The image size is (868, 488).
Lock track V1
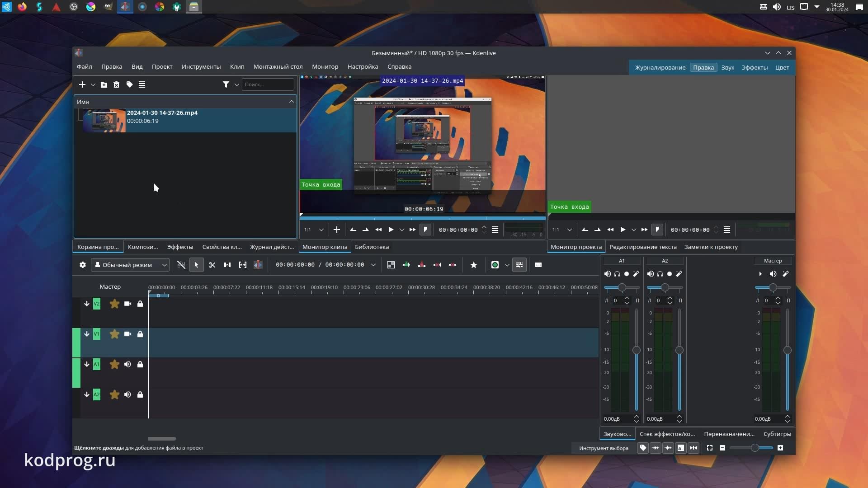(140, 334)
